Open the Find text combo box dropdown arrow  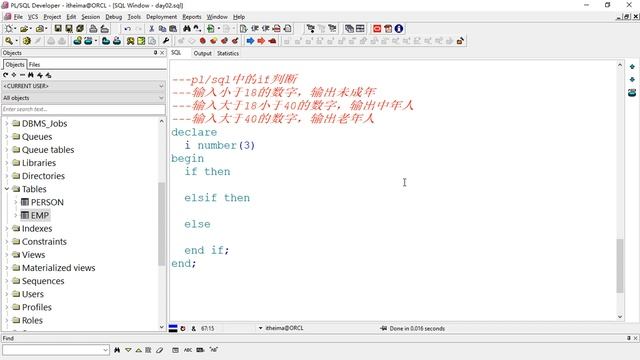[x=106, y=350]
